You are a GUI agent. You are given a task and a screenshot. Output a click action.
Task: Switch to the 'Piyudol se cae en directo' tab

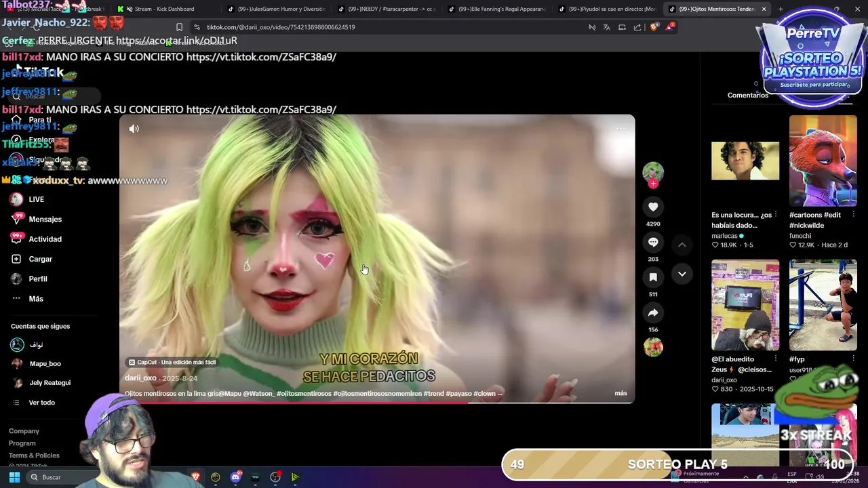(607, 9)
